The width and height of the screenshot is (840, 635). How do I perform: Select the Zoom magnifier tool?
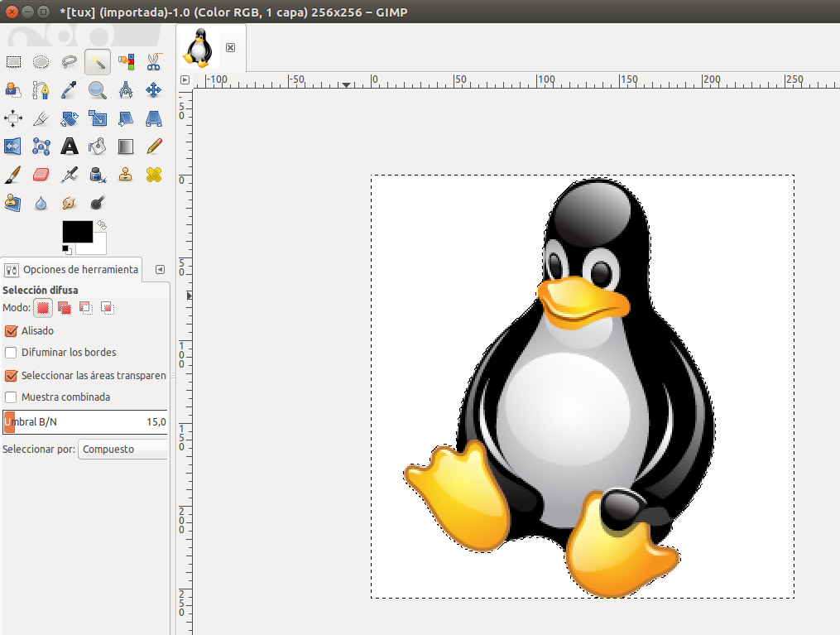point(98,89)
